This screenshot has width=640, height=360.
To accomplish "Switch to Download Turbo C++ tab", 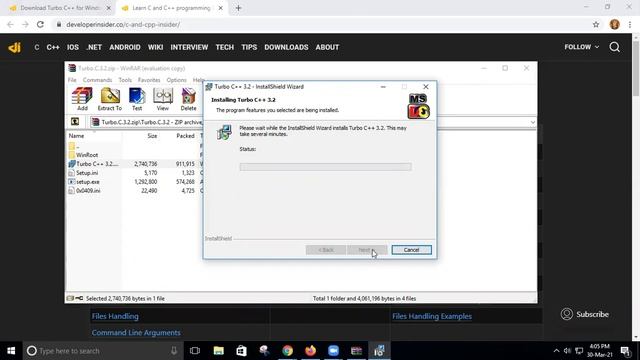I will coord(60,8).
